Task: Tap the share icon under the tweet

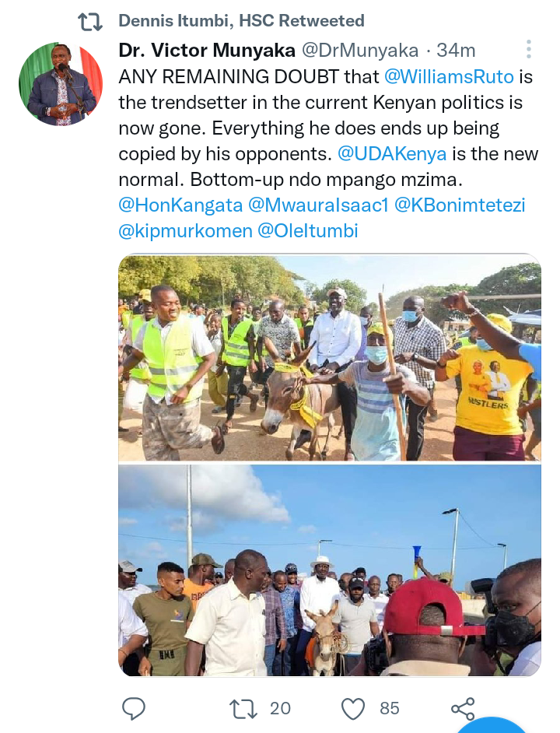Action: (463, 709)
